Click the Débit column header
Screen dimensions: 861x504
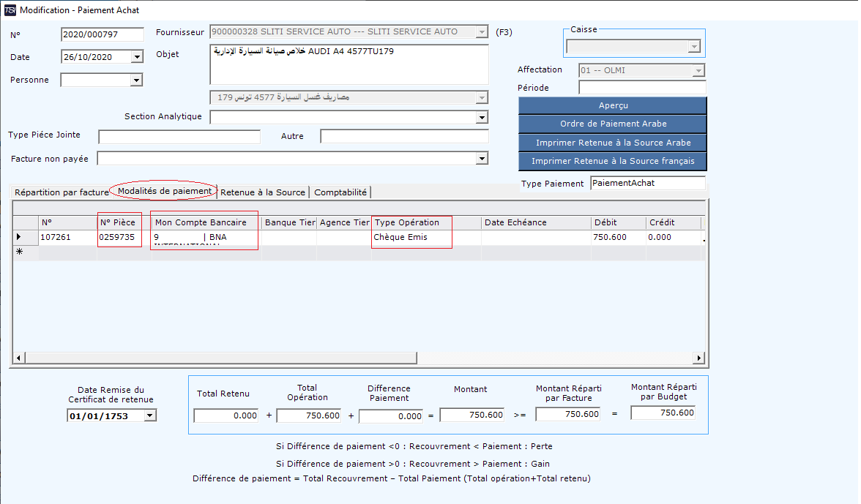618,222
